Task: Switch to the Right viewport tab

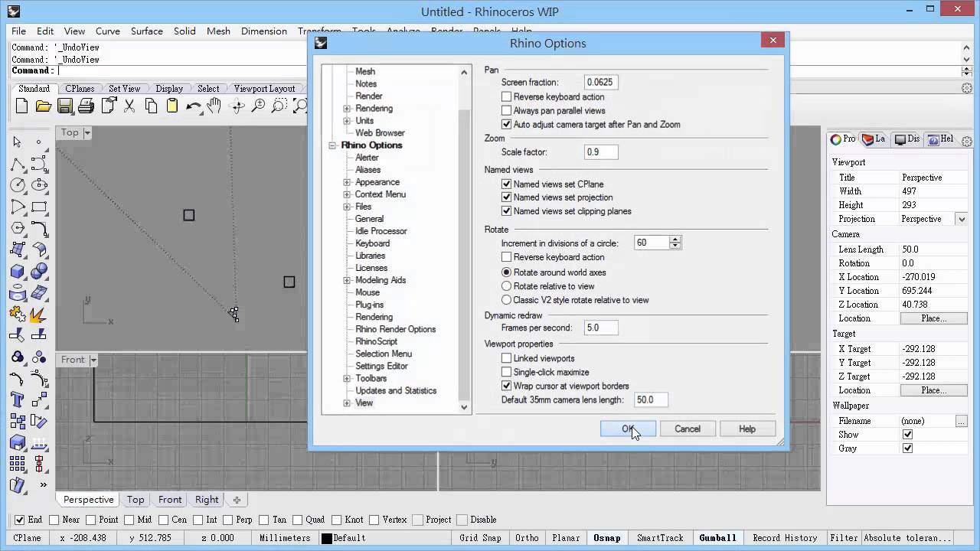Action: click(207, 500)
